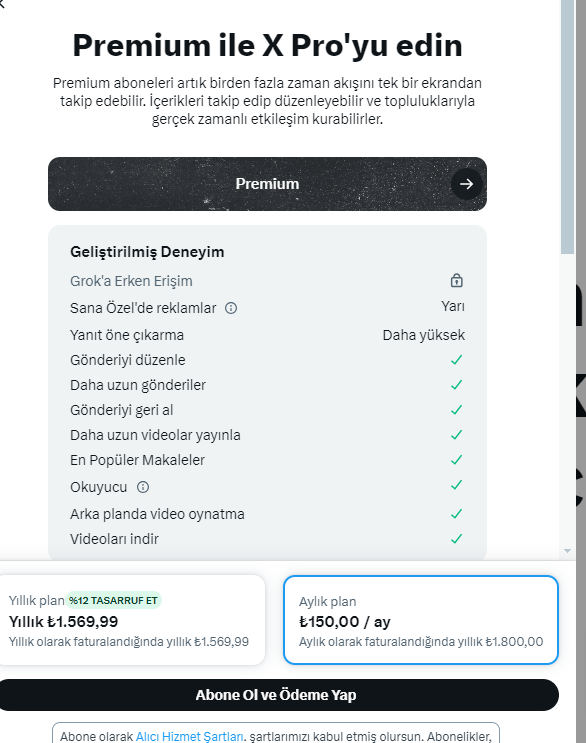
Task: Select the Aylık plan option
Action: [x=421, y=620]
